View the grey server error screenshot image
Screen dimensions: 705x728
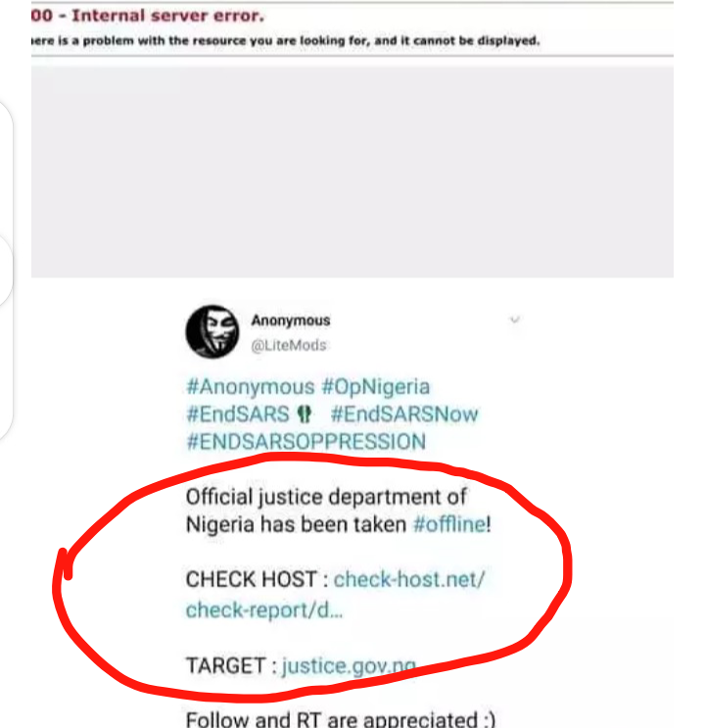coord(352,139)
